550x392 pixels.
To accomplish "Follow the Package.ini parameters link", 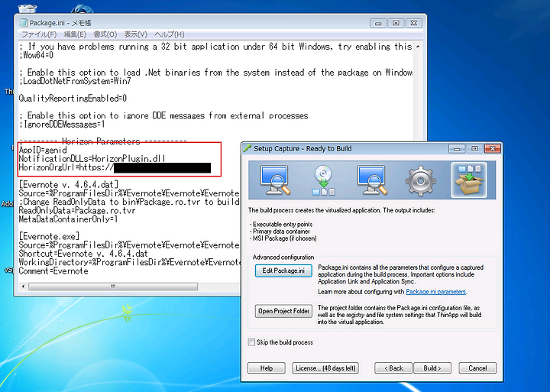I will pyautogui.click(x=435, y=292).
